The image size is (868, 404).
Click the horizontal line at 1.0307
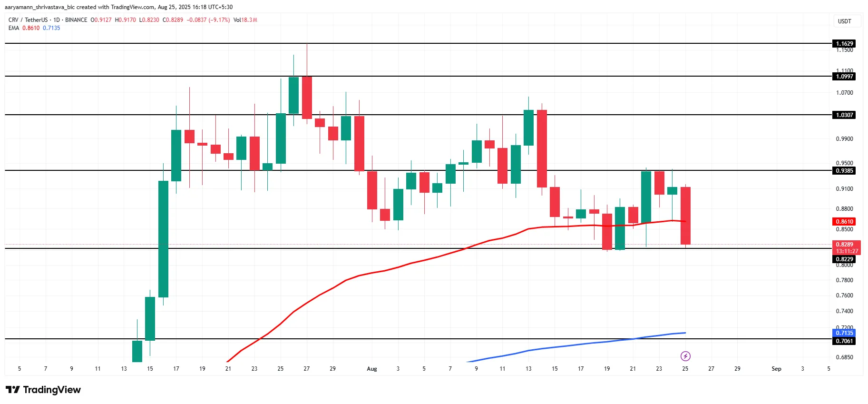419,115
